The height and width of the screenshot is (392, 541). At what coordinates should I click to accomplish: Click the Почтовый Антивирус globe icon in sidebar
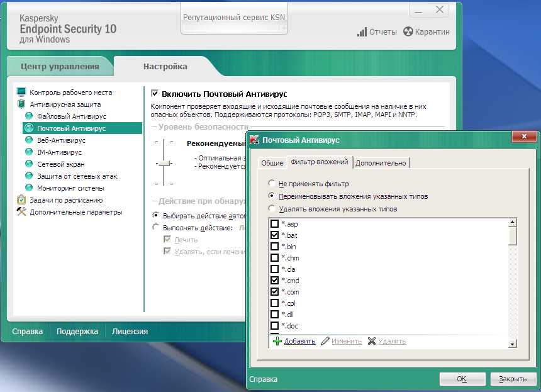pos(30,128)
